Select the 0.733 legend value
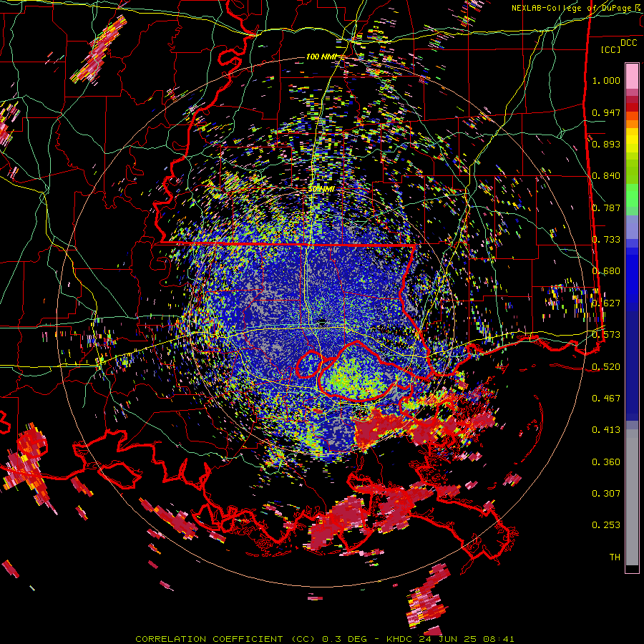Image resolution: width=644 pixels, height=644 pixels. (606, 240)
